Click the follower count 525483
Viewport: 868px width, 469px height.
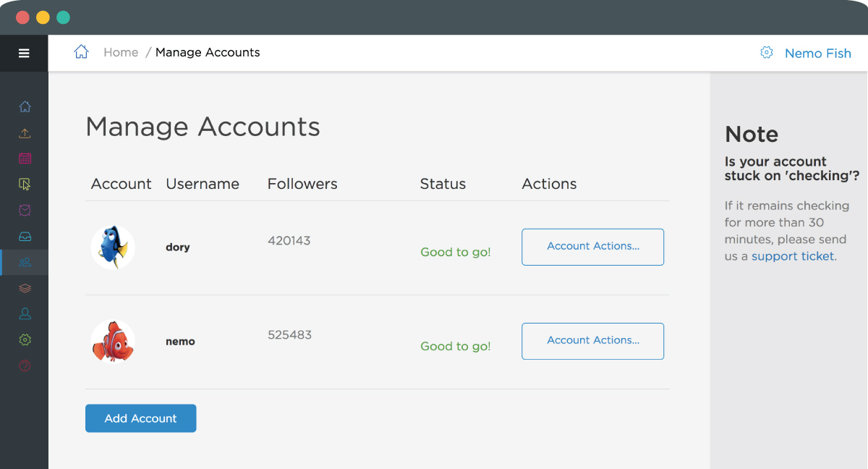click(289, 335)
